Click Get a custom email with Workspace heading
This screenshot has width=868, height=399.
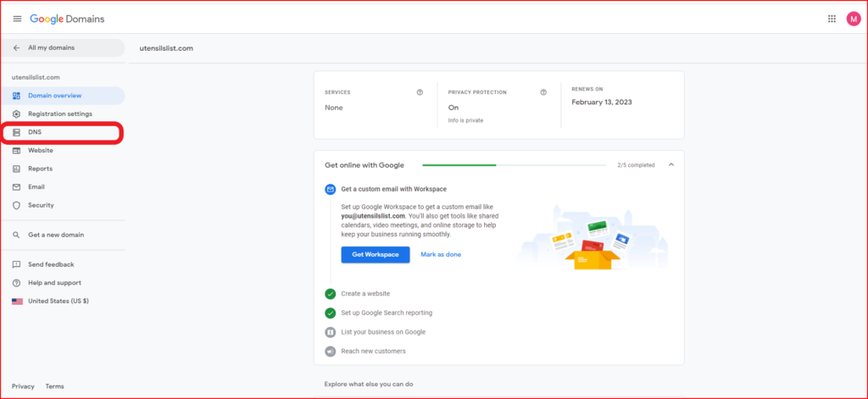pyautogui.click(x=393, y=189)
